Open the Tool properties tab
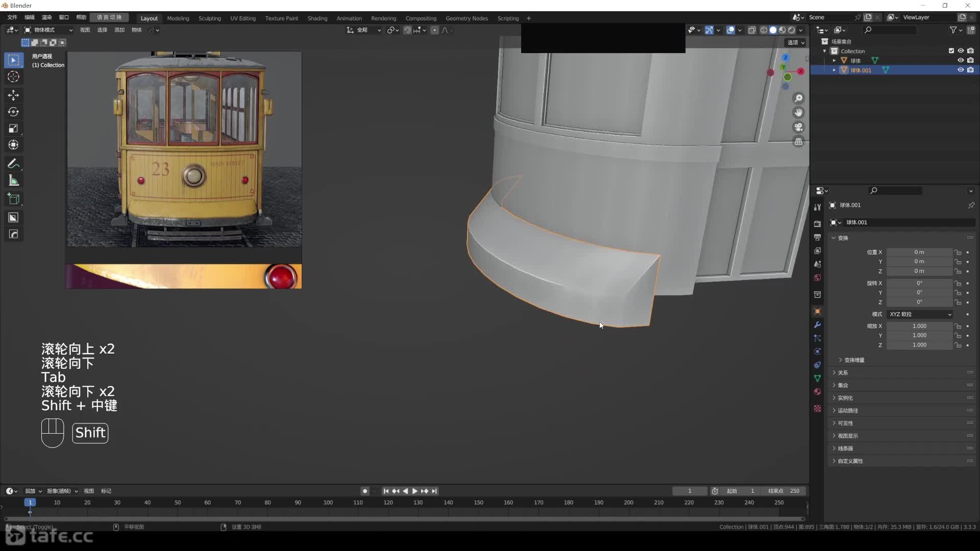980x551 pixels. coord(817,207)
